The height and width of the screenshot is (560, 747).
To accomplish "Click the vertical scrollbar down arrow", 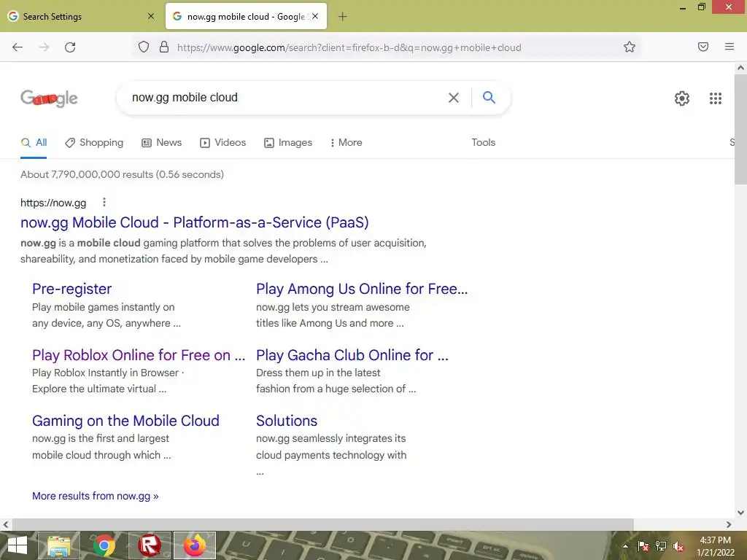I will [x=740, y=513].
